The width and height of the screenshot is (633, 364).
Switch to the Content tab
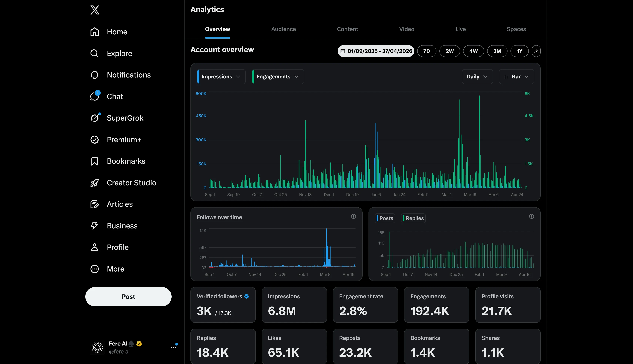pos(347,29)
